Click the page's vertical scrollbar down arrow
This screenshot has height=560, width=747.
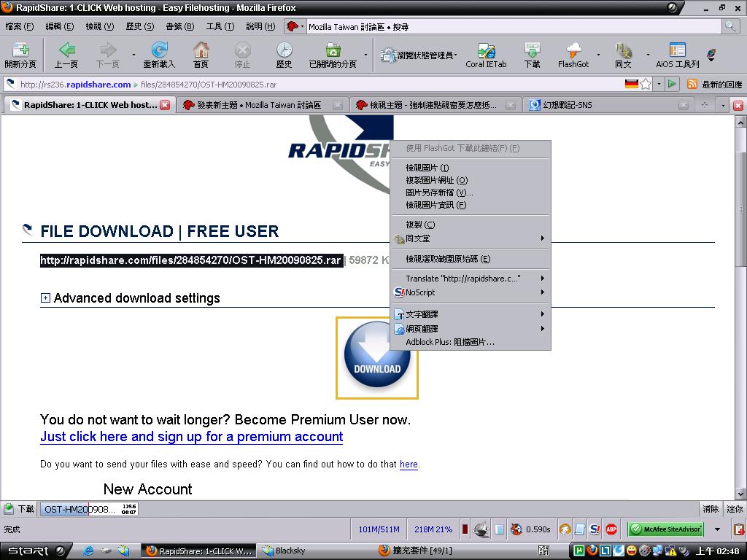tap(741, 494)
